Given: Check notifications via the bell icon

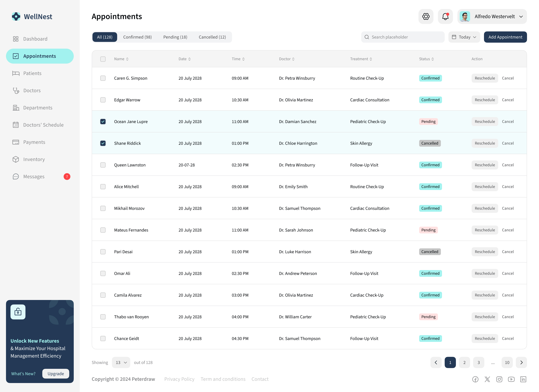Looking at the screenshot, I should (445, 16).
